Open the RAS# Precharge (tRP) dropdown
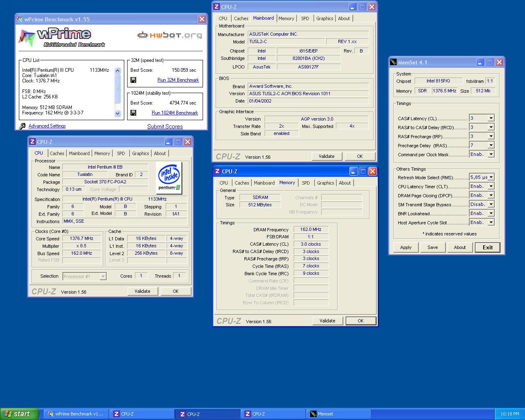The image size is (525, 420). tap(491, 136)
